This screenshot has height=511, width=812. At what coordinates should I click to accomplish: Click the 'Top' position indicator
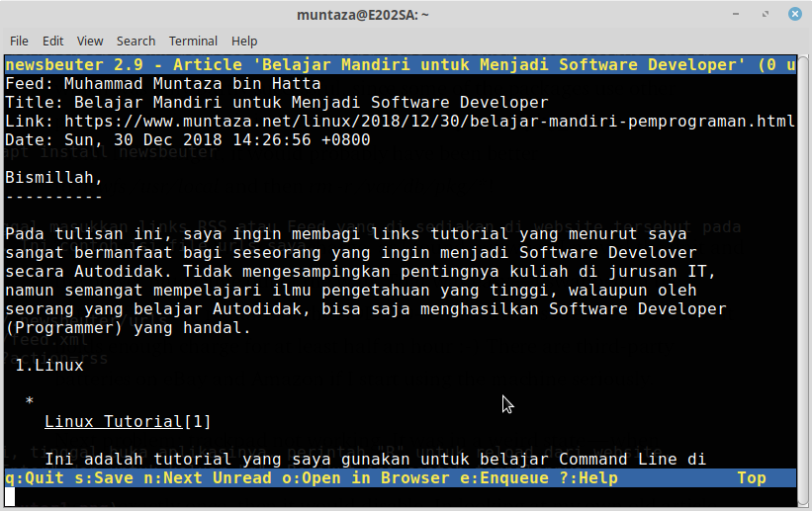[x=752, y=477]
